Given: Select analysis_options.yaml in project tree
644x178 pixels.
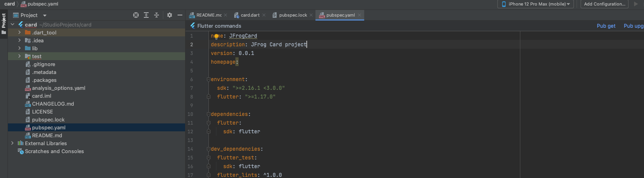Looking at the screenshot, I should [x=58, y=88].
